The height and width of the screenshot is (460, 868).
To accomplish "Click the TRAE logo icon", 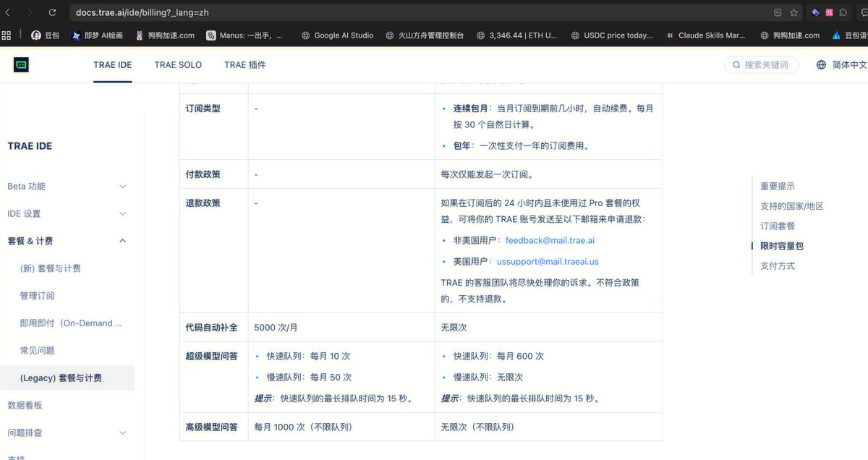I will [x=21, y=65].
